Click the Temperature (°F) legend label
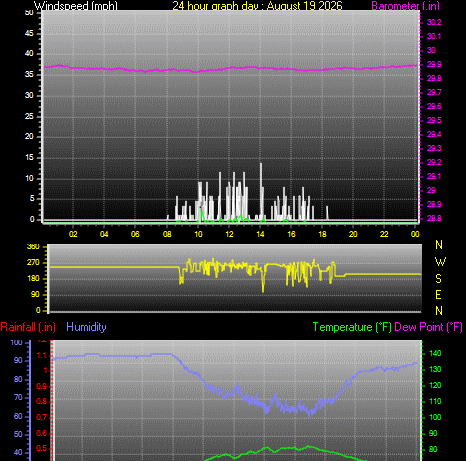466x461 pixels. [x=352, y=327]
